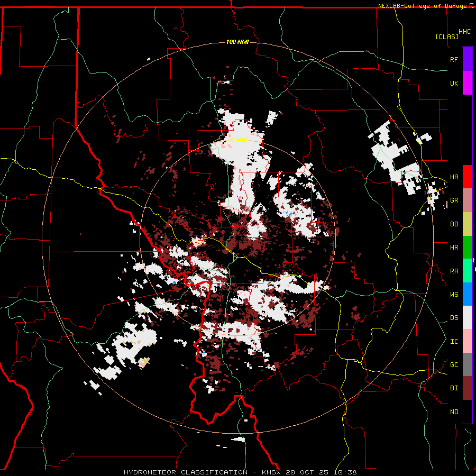Image resolution: width=476 pixels, height=476 pixels.
Task: Click the UK magenta legend swatch
Action: coord(467,83)
